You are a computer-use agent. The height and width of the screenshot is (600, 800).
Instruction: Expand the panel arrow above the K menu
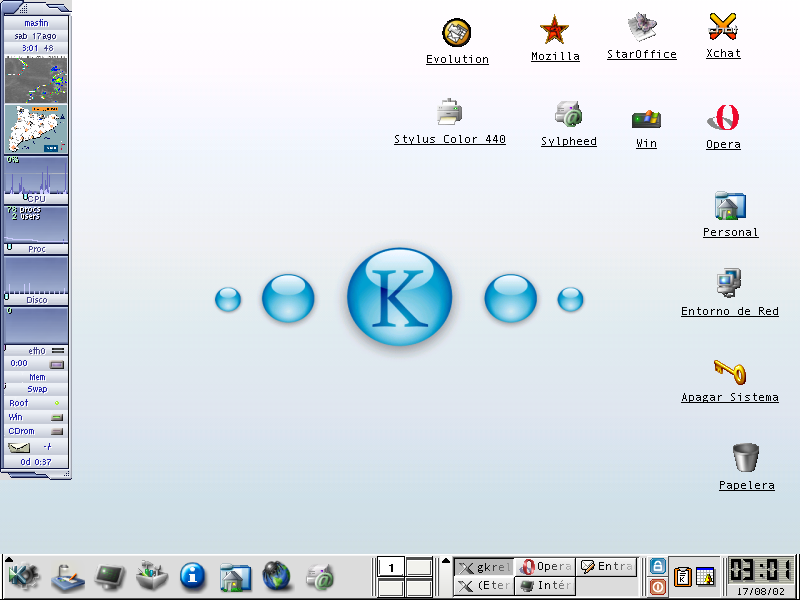(x=9, y=560)
